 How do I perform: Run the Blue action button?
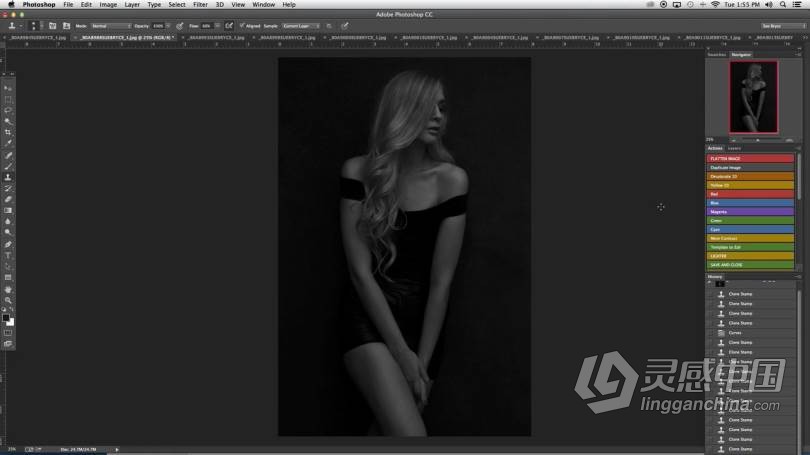click(x=750, y=203)
